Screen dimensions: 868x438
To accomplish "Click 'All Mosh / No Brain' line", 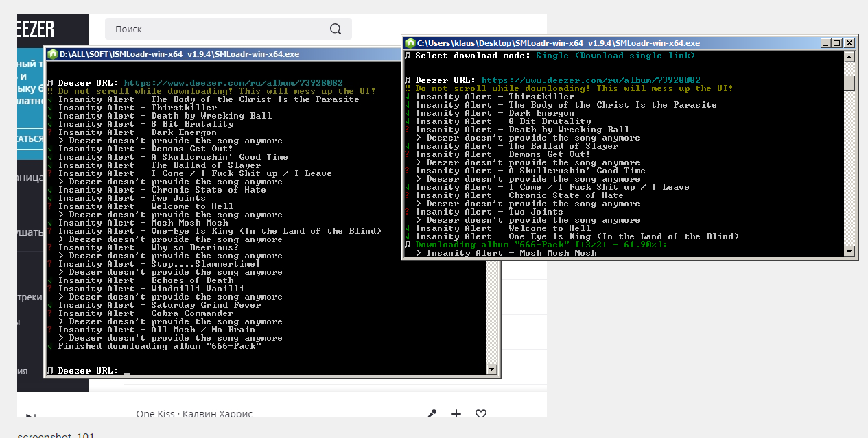I will coord(156,330).
